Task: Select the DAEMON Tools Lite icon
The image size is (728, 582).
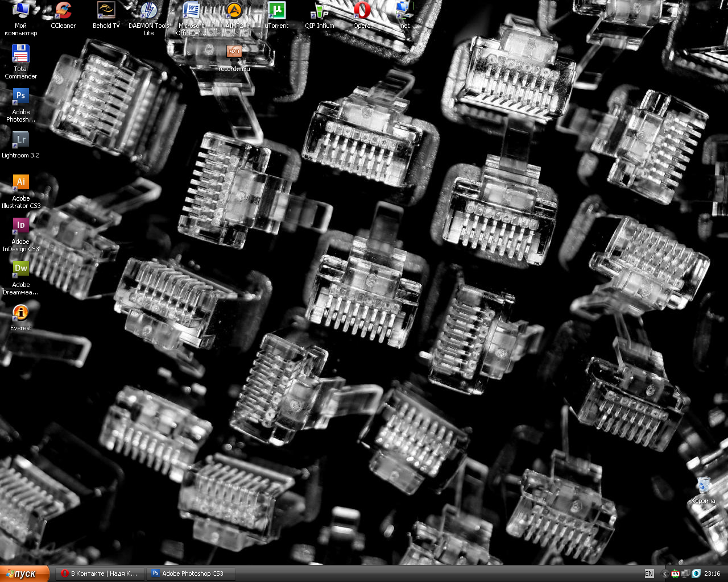Action: click(x=148, y=11)
